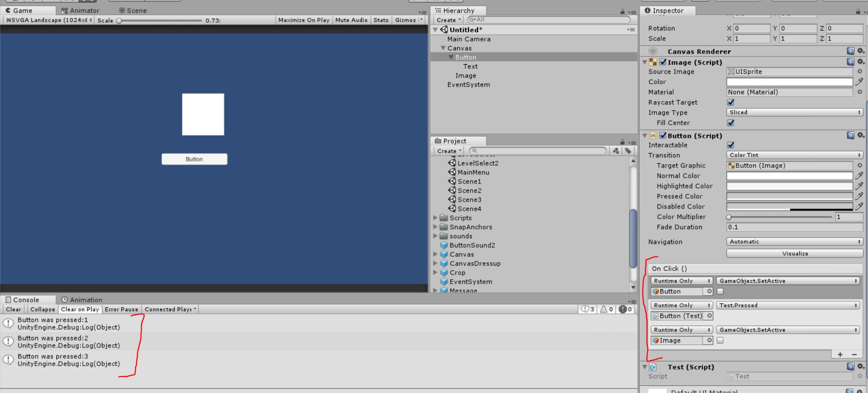Toggle info messages count in Console
The width and height of the screenshot is (868, 393).
click(x=587, y=309)
